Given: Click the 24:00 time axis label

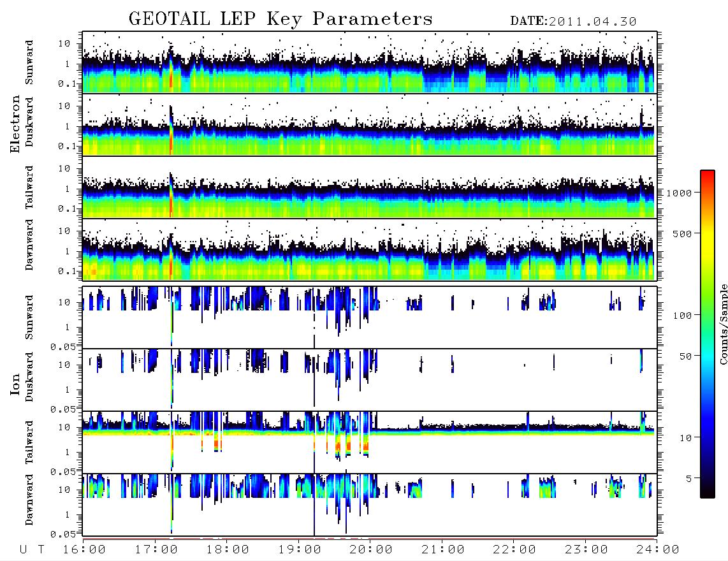Looking at the screenshot, I should tap(658, 550).
